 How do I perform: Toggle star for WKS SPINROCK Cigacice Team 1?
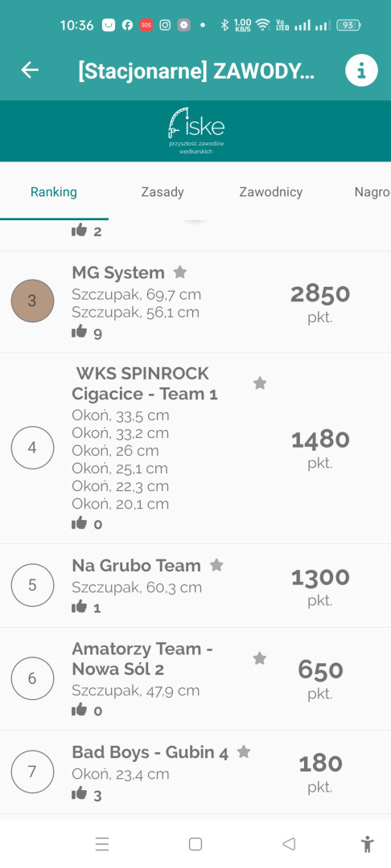coord(260,383)
